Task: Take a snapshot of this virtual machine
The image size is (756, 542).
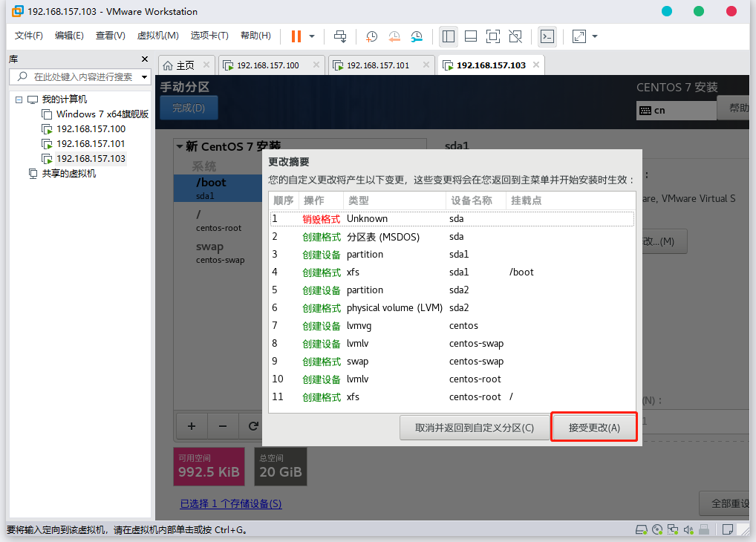Action: 371,36
